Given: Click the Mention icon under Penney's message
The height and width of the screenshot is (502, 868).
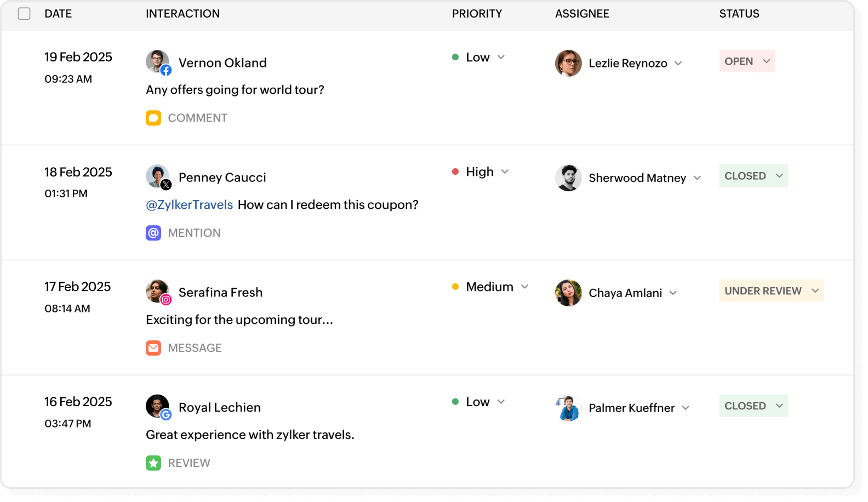Looking at the screenshot, I should [153, 233].
